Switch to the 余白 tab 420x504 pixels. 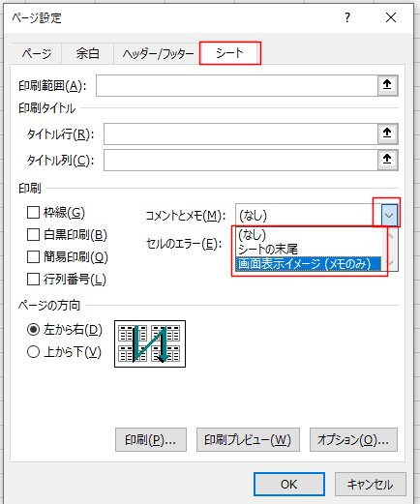coord(87,53)
